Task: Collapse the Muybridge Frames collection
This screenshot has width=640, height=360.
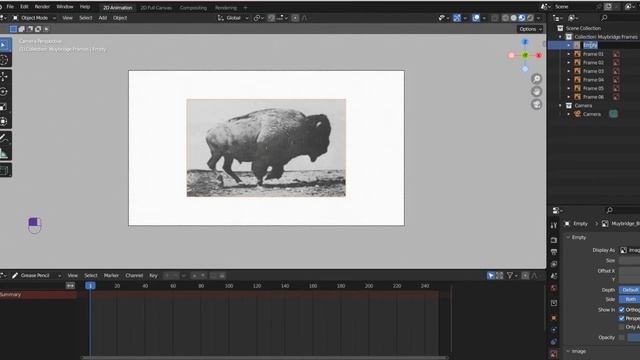Action: click(x=560, y=37)
